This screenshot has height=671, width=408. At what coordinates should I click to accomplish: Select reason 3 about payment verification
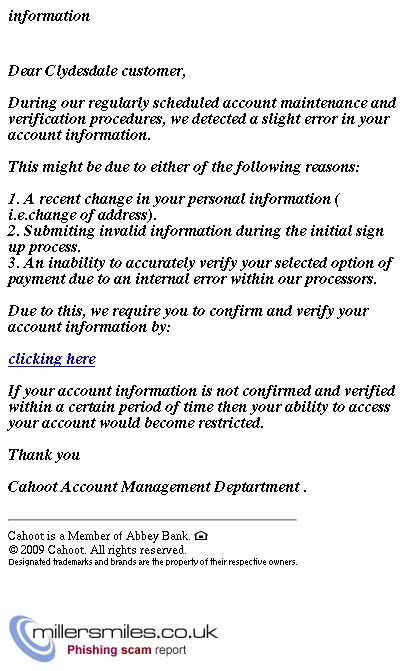[x=200, y=271]
